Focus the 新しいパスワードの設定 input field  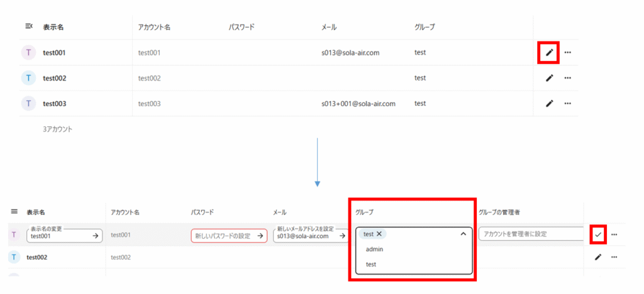pyautogui.click(x=223, y=236)
